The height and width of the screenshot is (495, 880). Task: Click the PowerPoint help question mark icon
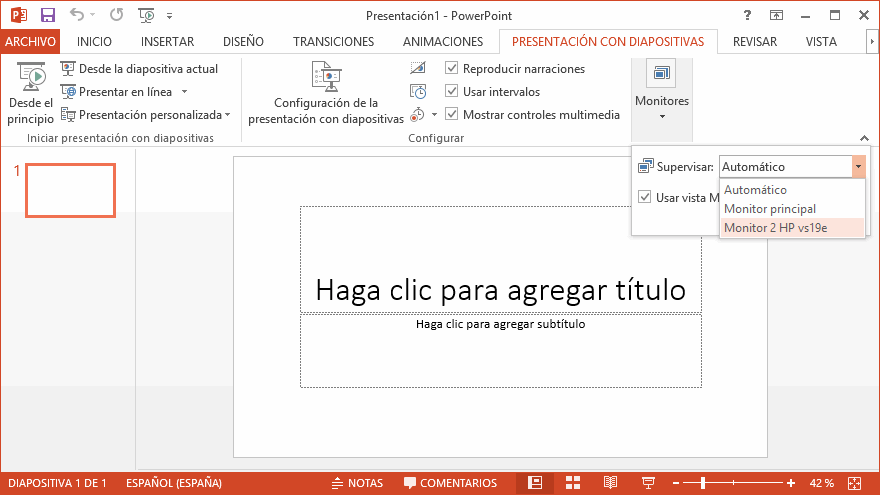tap(748, 16)
